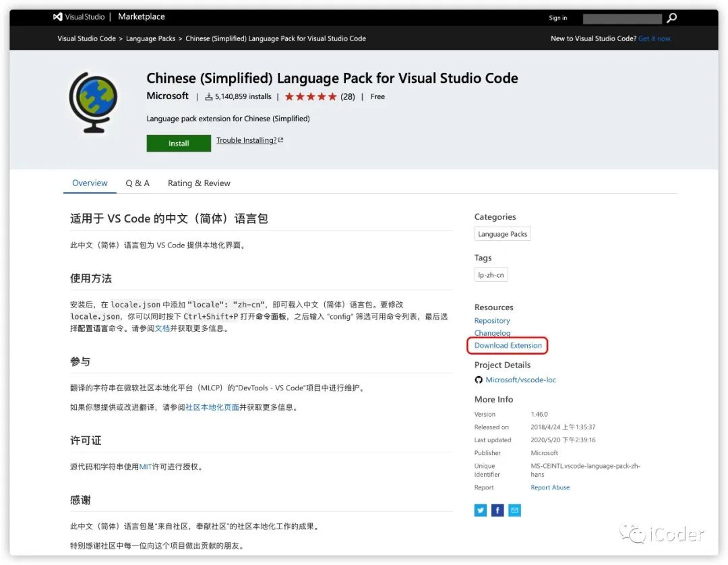Go to Language Packs breadcrumb
Viewport: 728px width, 565px height.
point(150,38)
